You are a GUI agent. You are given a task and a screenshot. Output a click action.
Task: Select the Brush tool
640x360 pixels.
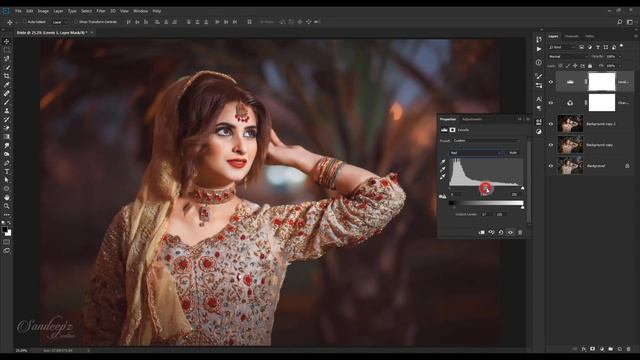[x=7, y=102]
